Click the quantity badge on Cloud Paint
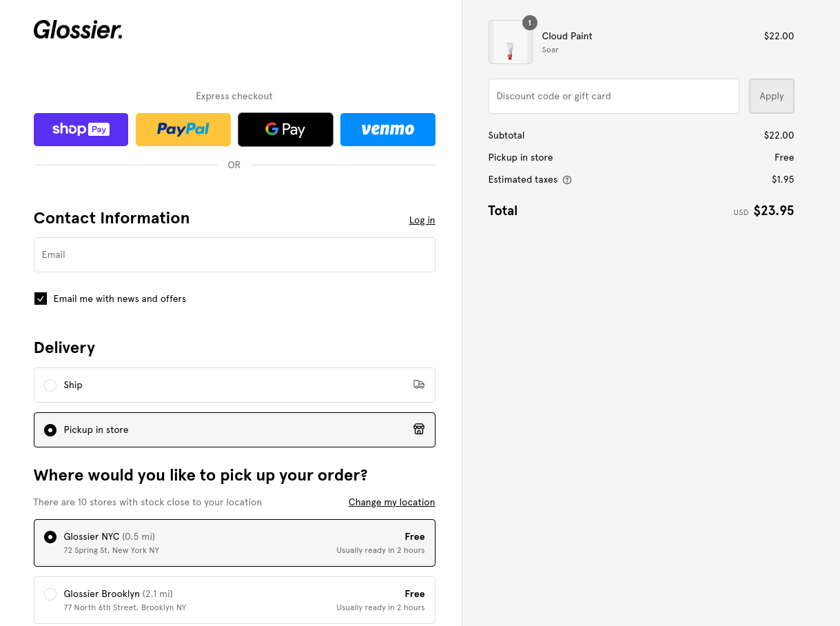Screen dimensions: 840x626 pyautogui.click(x=529, y=23)
